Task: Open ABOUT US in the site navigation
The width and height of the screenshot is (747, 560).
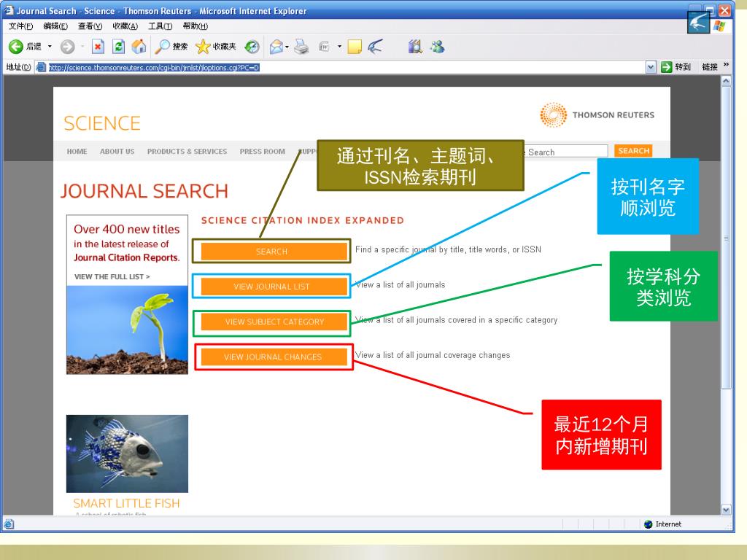Action: pos(117,152)
